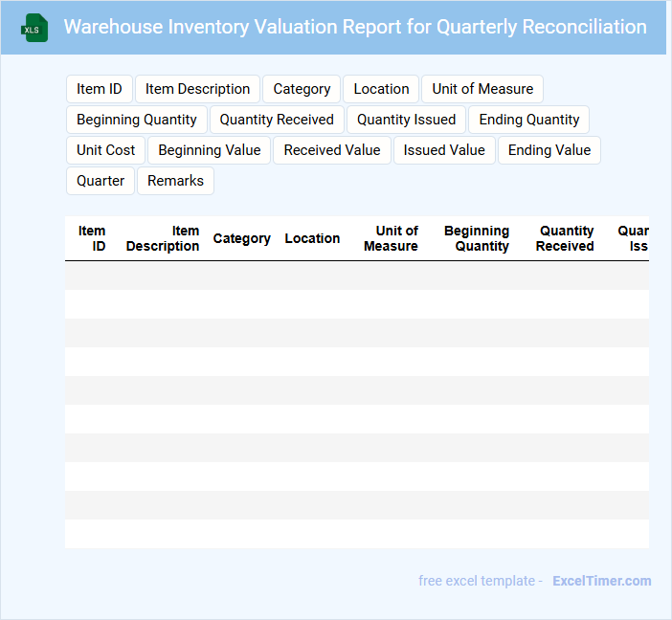Image resolution: width=672 pixels, height=620 pixels.
Task: Click the Beginning Value tag
Action: click(x=209, y=150)
